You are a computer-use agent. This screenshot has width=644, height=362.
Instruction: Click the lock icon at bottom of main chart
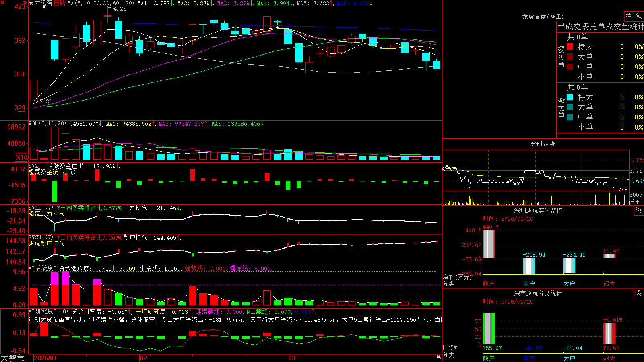[439, 357]
